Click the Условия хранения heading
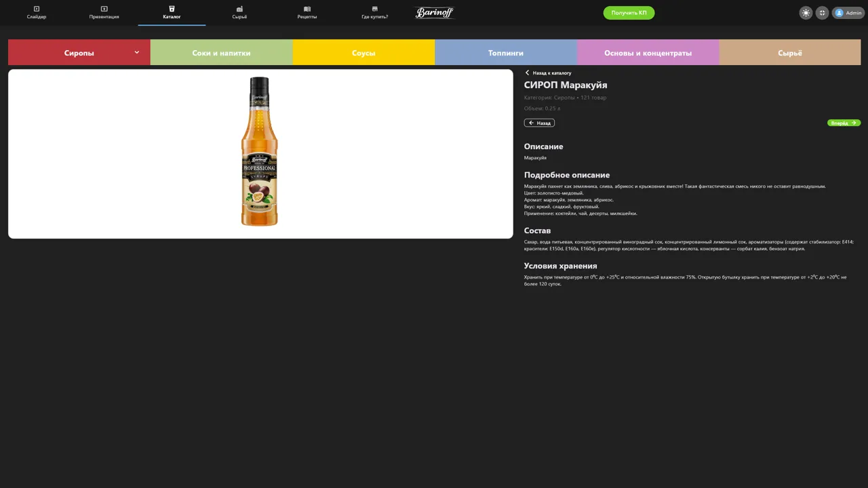 pyautogui.click(x=560, y=266)
